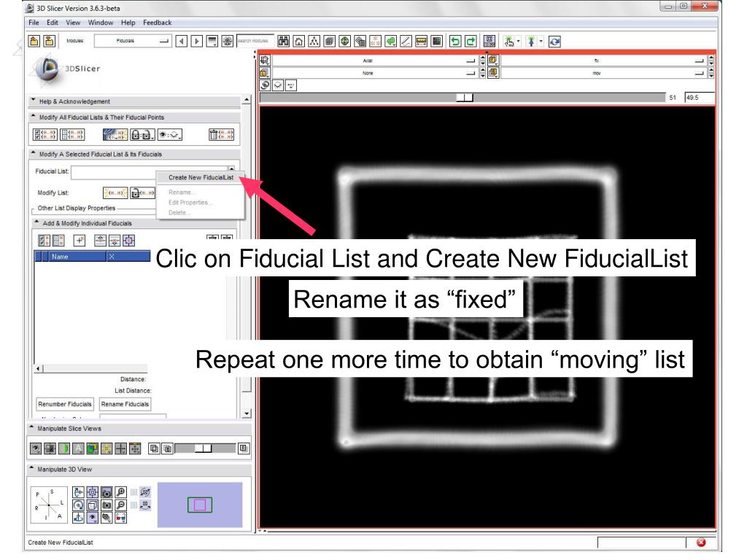Click the Name column header
The image size is (747, 560).
[x=76, y=256]
